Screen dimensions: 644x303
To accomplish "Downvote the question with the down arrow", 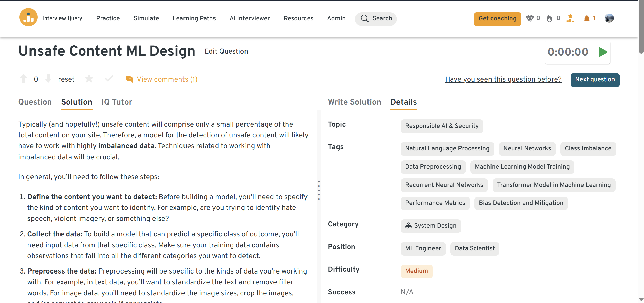I will tap(48, 79).
